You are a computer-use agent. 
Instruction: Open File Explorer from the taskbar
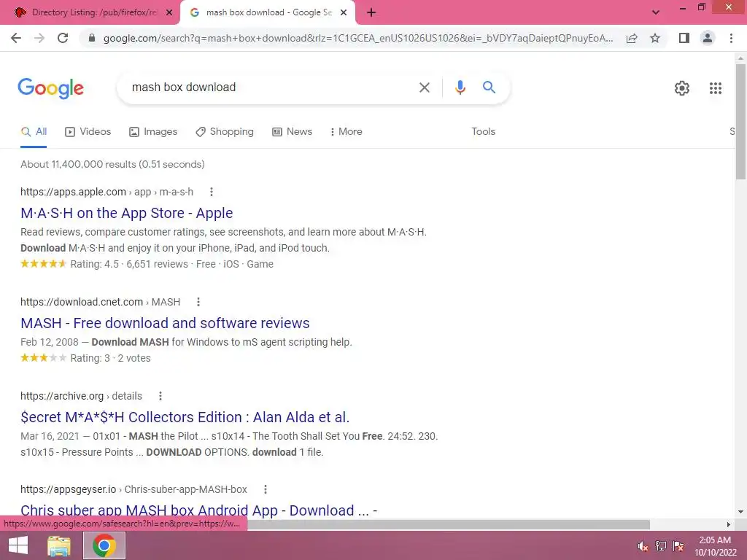coord(59,545)
